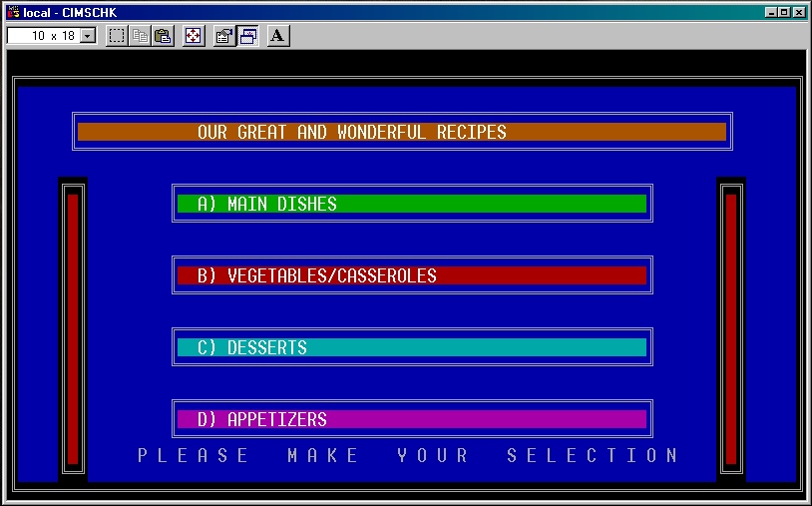Click the Copy toolbar icon

pos(140,36)
